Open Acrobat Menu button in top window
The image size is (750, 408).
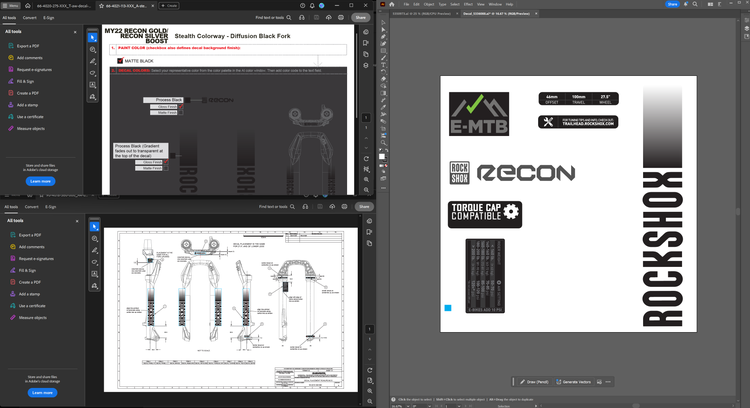(11, 6)
